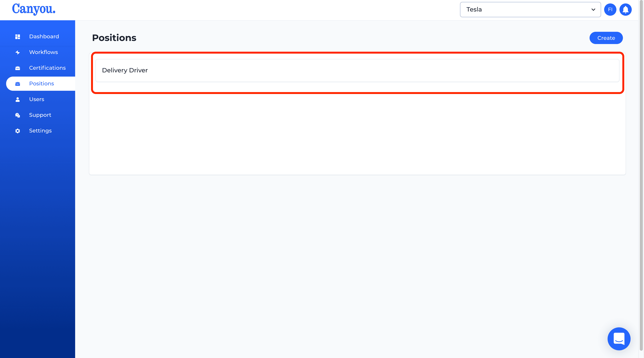Click the Settings gear icon
The image size is (644, 358).
tap(17, 131)
